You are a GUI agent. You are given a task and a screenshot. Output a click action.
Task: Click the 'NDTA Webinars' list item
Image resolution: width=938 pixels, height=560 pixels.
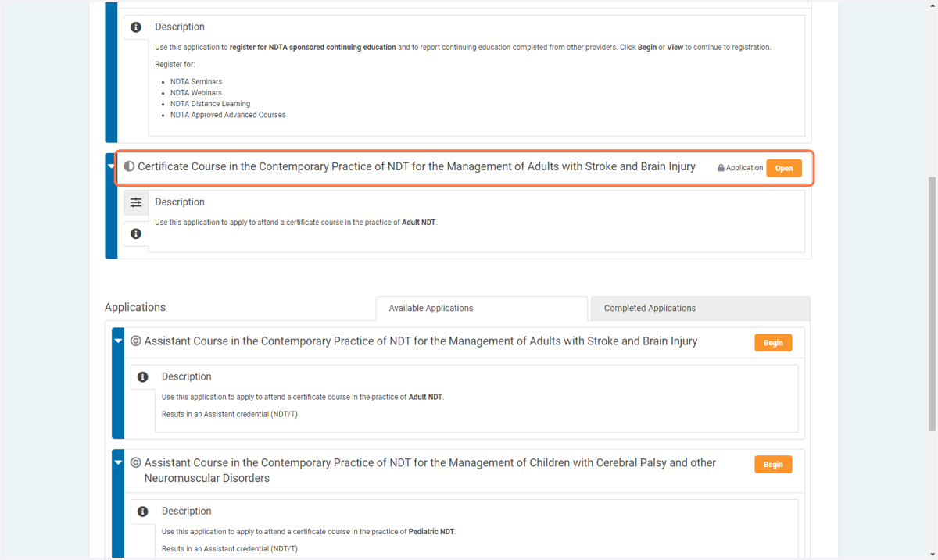coord(196,93)
